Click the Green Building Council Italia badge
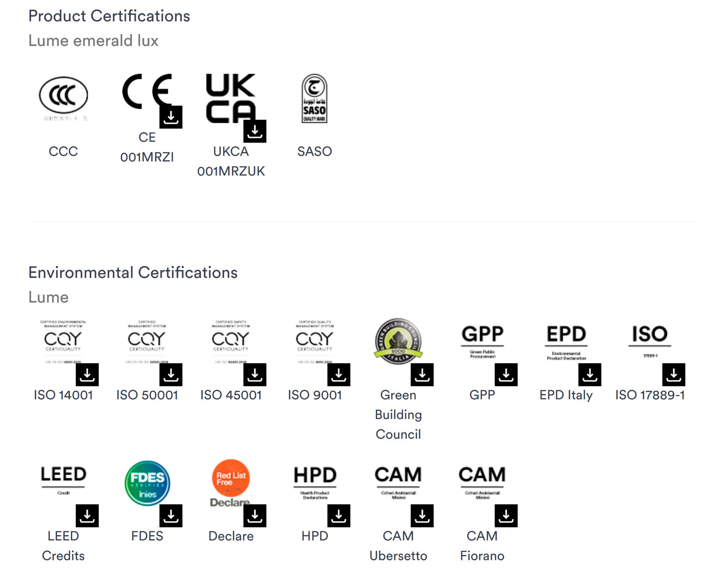The height and width of the screenshot is (588, 725). pos(398,341)
